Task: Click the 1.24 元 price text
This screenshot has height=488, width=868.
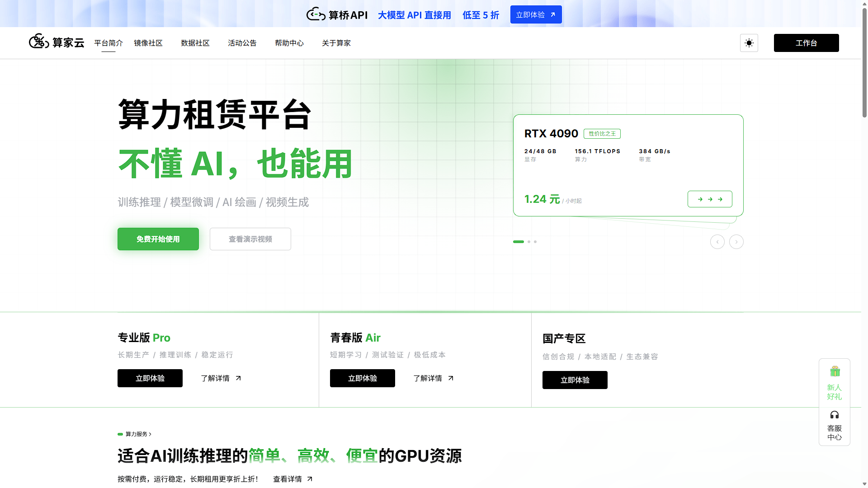Action: point(542,199)
